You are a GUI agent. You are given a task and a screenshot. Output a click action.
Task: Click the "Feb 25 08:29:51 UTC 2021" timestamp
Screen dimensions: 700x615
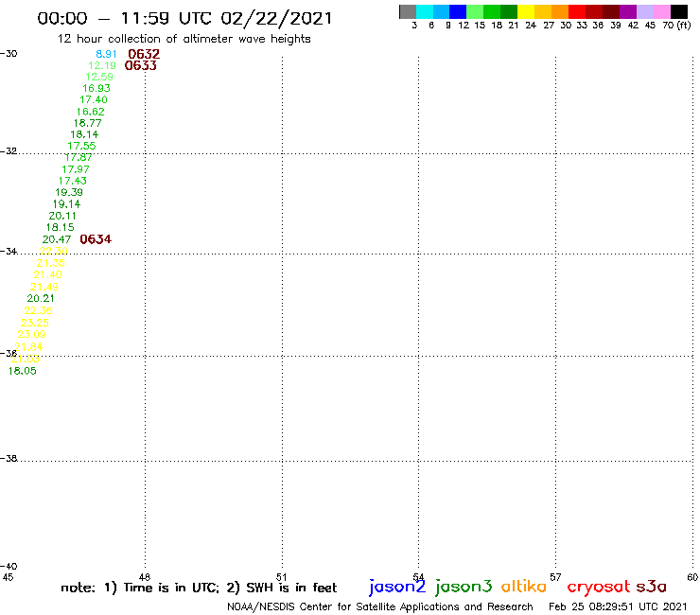618,606
